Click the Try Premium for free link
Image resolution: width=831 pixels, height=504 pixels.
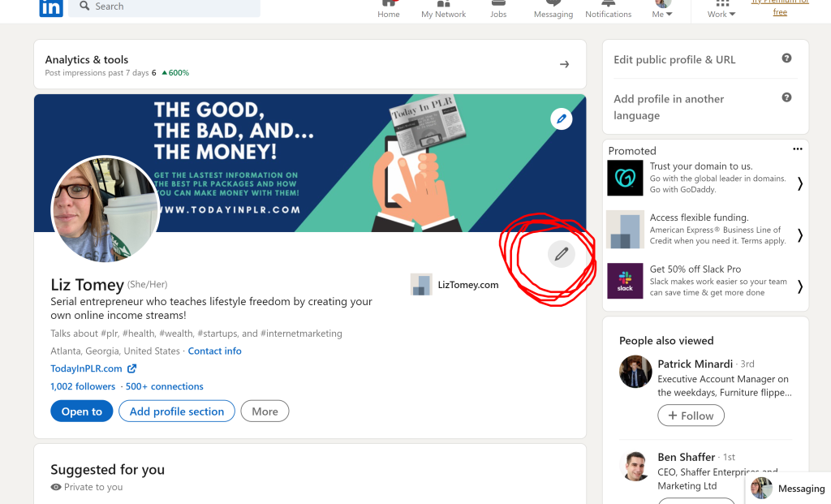pyautogui.click(x=780, y=7)
